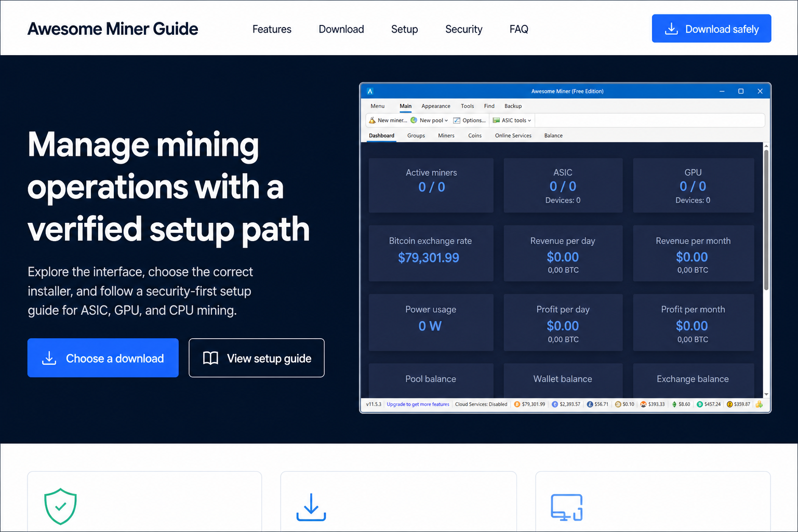
Task: Switch to the Appearance ribbon tab
Action: (436, 106)
